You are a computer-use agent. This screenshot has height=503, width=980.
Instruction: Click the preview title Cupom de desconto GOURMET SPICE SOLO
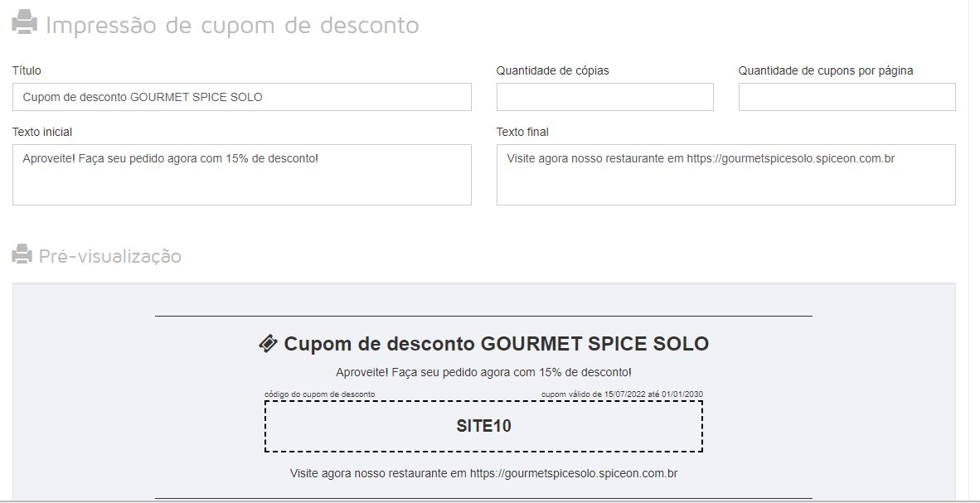(497, 344)
